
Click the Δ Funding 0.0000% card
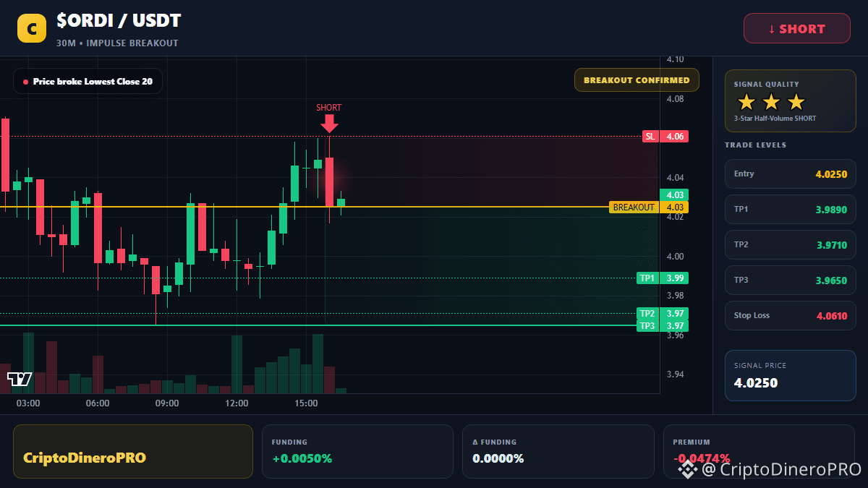pos(558,451)
